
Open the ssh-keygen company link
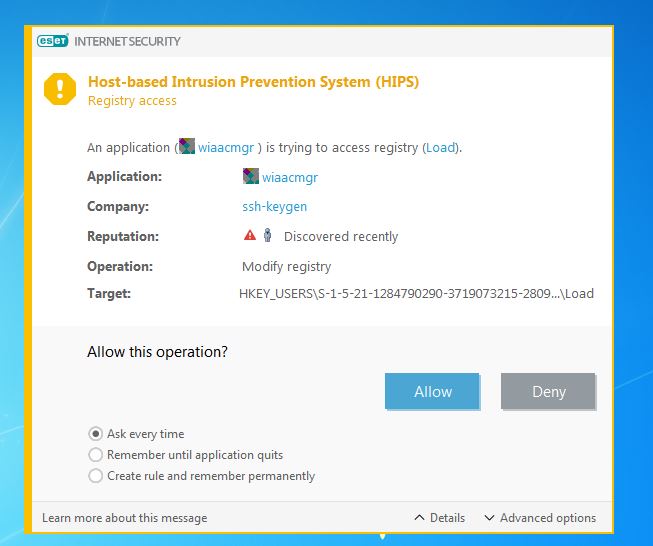(275, 207)
